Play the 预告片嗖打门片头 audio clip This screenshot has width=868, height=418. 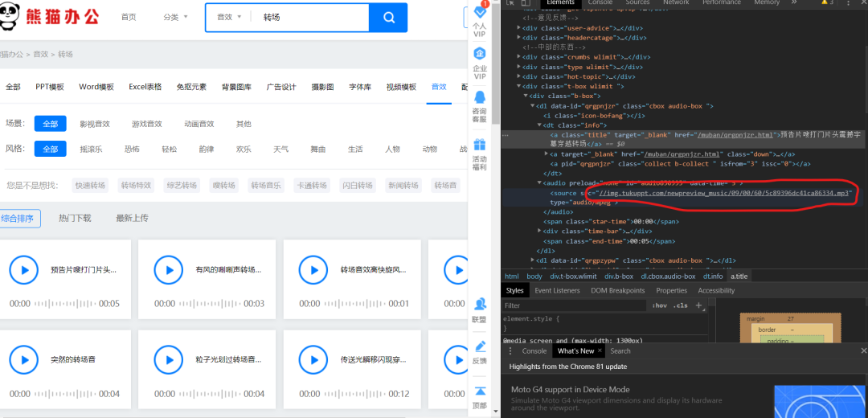[24, 270]
